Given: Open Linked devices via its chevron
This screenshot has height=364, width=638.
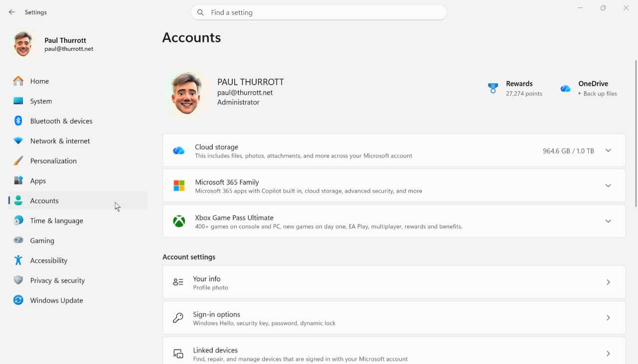Looking at the screenshot, I should pyautogui.click(x=608, y=354).
